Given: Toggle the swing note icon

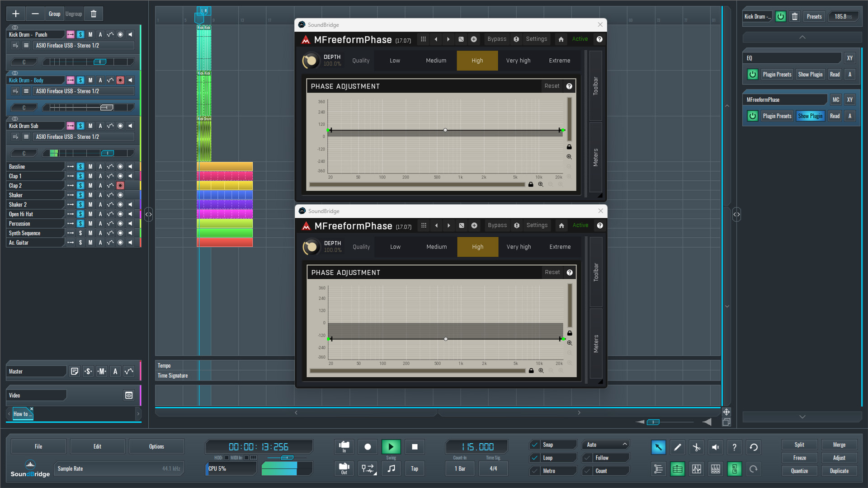Looking at the screenshot, I should pyautogui.click(x=391, y=469).
